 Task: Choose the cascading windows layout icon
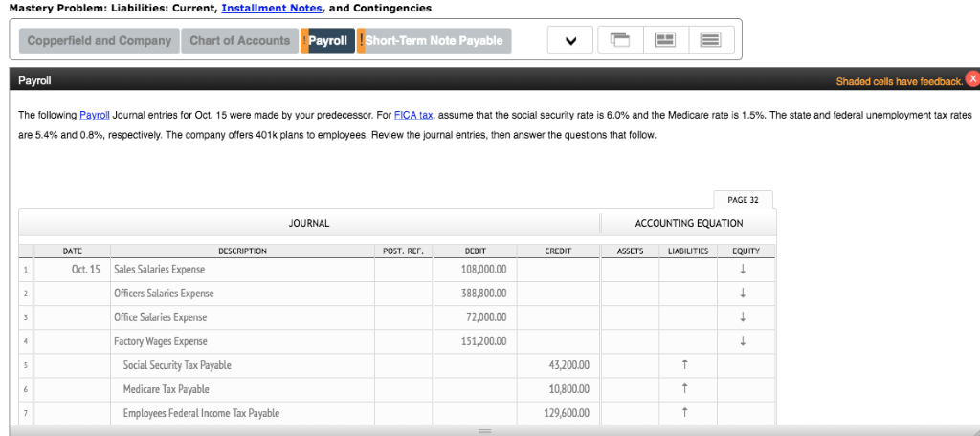[x=619, y=40]
